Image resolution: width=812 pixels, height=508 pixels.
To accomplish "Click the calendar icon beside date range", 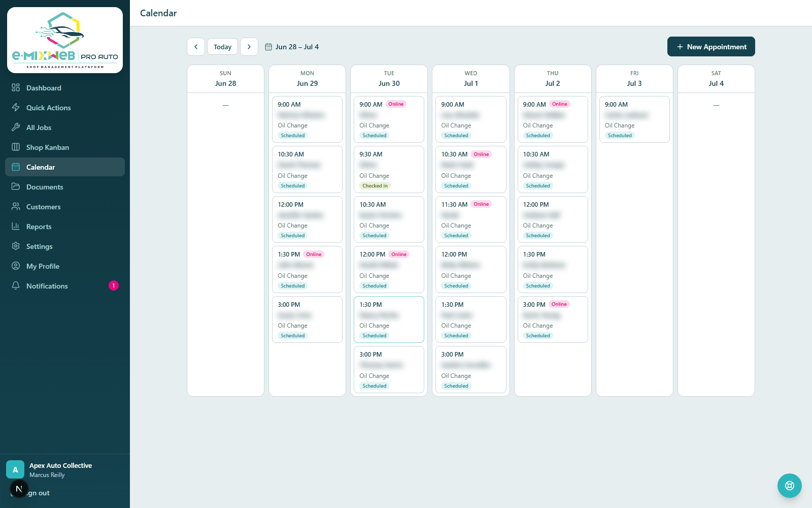I will [x=268, y=47].
